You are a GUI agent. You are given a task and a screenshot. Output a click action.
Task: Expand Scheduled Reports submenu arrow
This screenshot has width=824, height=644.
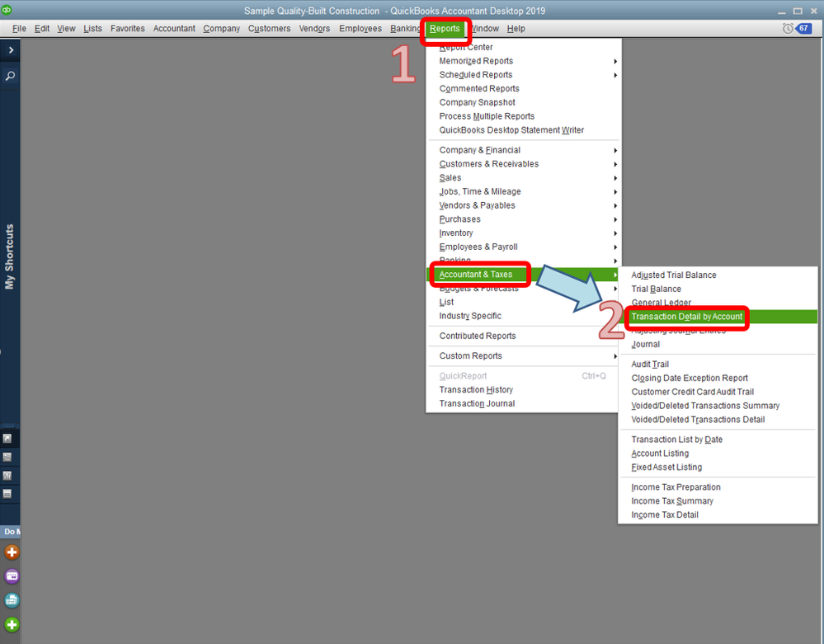pos(614,75)
